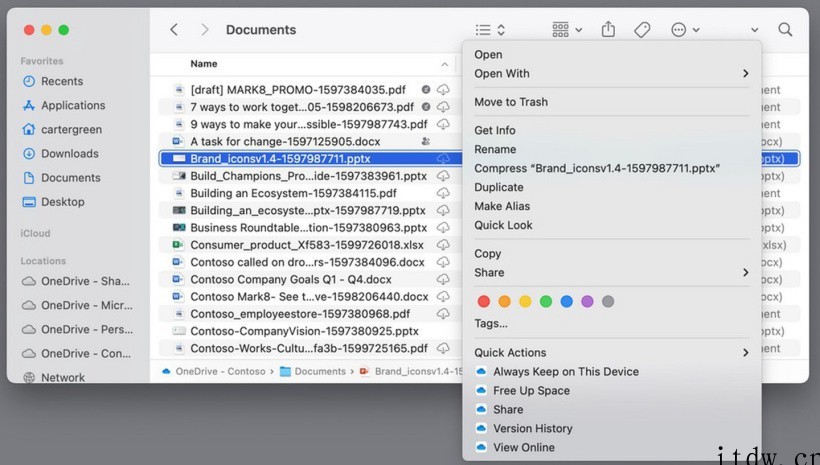The height and width of the screenshot is (465, 820).
Task: Select cartergreen home folder in sidebar
Action: tap(62, 129)
